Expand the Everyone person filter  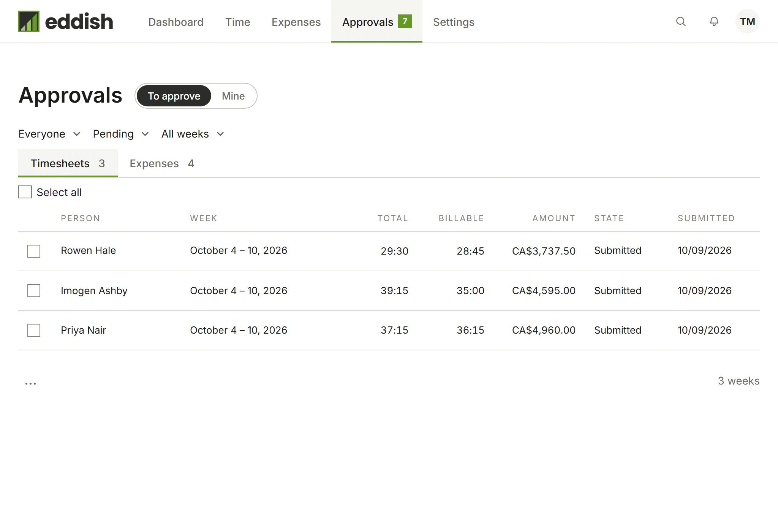point(49,134)
